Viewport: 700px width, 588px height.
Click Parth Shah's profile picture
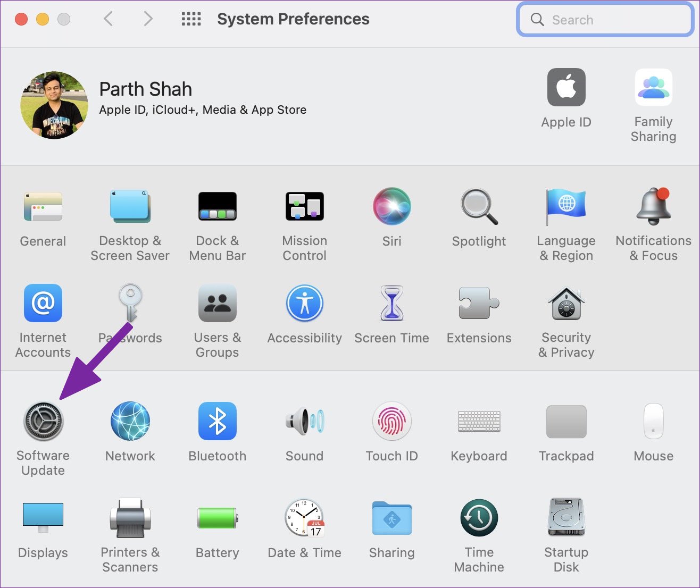click(54, 105)
